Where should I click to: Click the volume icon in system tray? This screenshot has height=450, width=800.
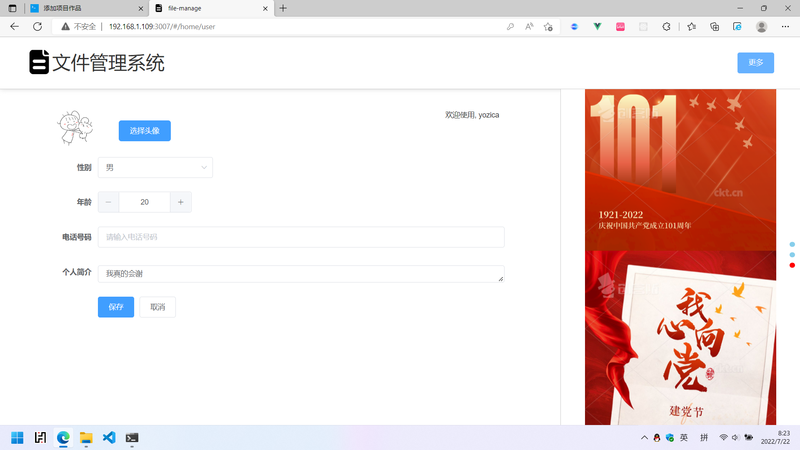coord(735,438)
